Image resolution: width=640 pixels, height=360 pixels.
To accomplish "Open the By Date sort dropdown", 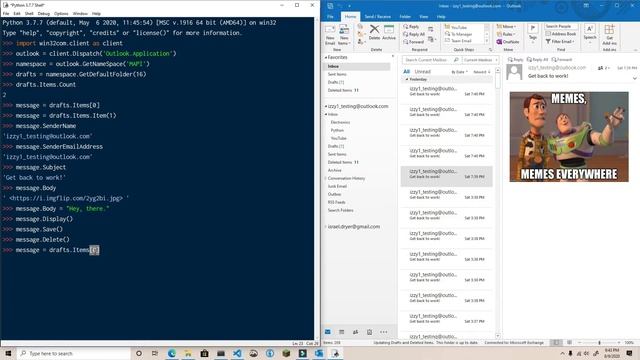I will click(x=459, y=72).
